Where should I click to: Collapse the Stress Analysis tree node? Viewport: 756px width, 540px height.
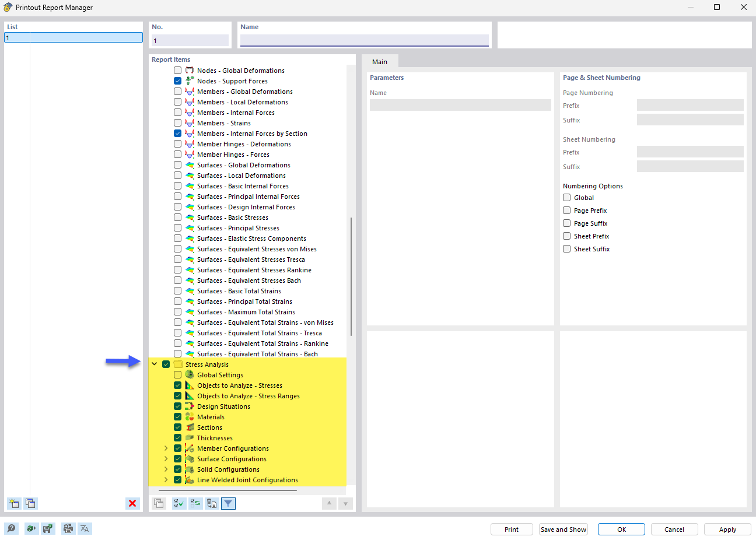point(154,364)
